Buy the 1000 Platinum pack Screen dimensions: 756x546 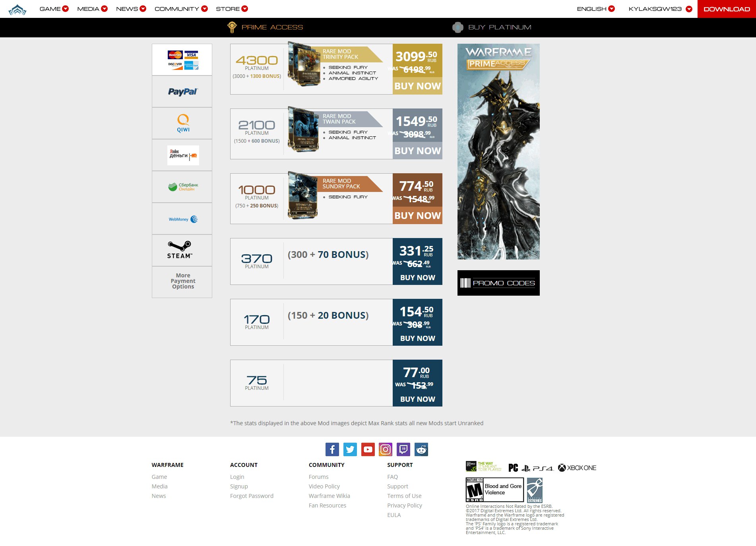[x=417, y=216]
